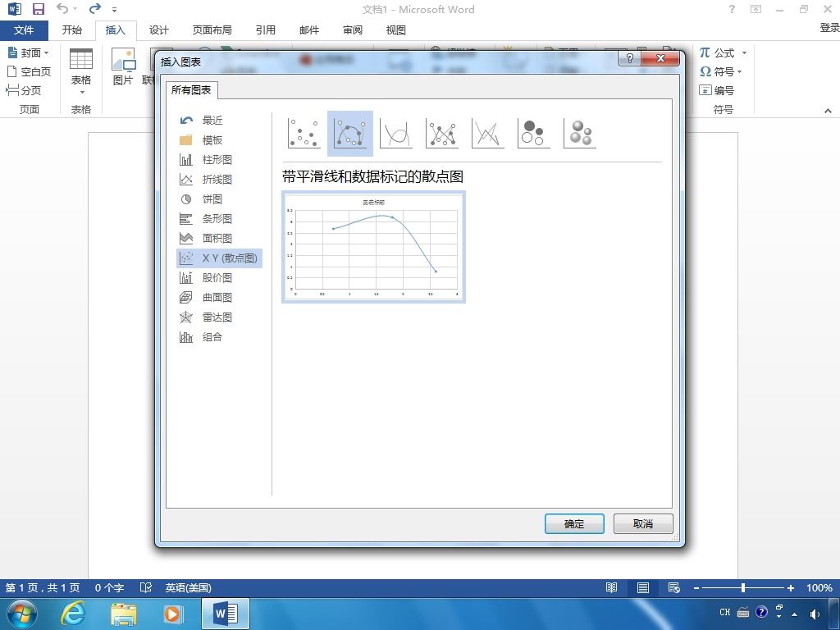The height and width of the screenshot is (630, 840).
Task: Save the document from quick access toolbar
Action: click(x=39, y=9)
